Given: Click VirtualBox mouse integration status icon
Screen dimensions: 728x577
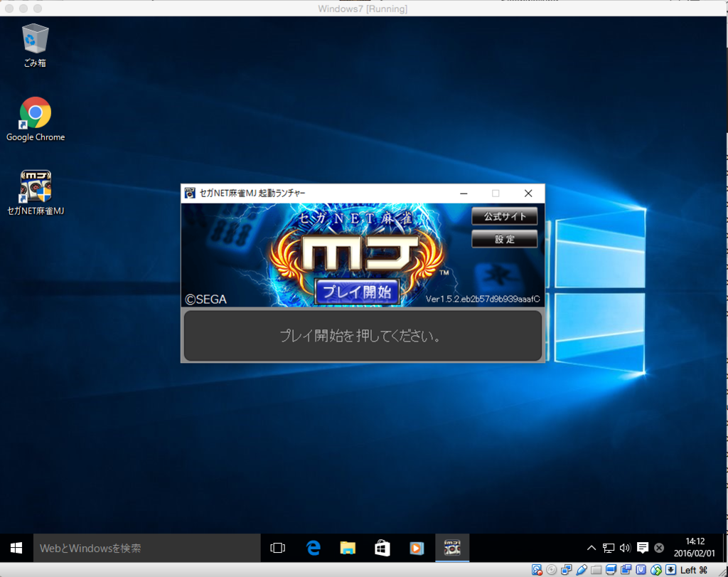Looking at the screenshot, I should [x=656, y=570].
